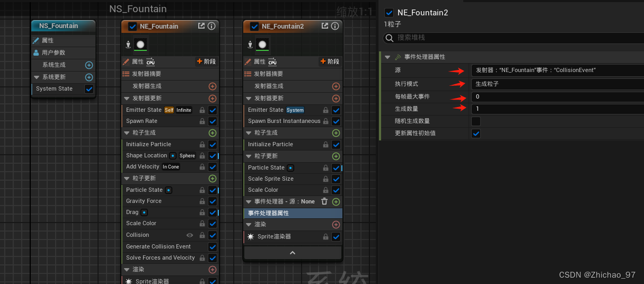
Task: Click sprite sphere thumbnail icon in NE_Fountain2
Action: [262, 44]
